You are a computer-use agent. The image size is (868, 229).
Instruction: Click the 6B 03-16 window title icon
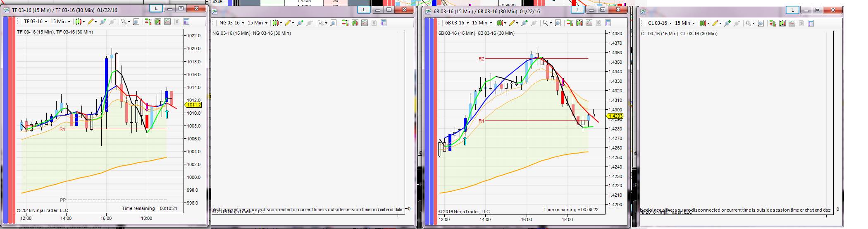pyautogui.click(x=428, y=11)
